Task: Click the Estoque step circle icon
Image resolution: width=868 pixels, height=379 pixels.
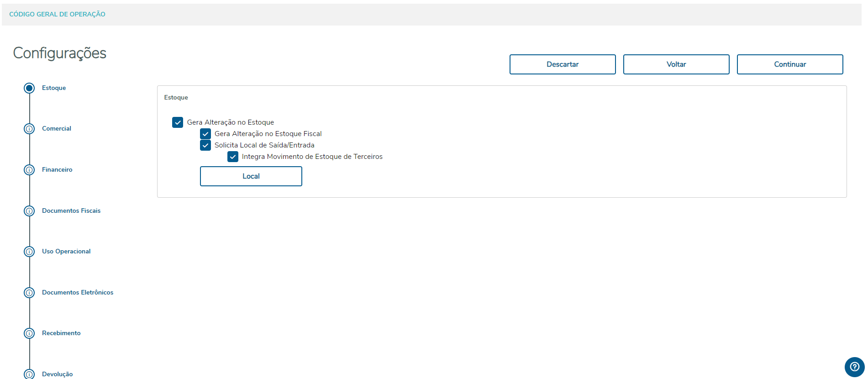Action: coord(29,88)
